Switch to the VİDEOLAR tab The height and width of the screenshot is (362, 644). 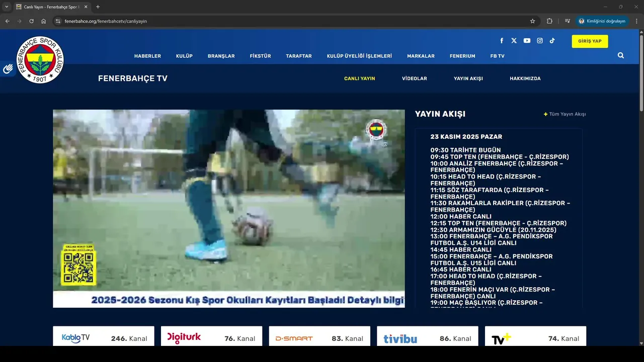coord(415,78)
